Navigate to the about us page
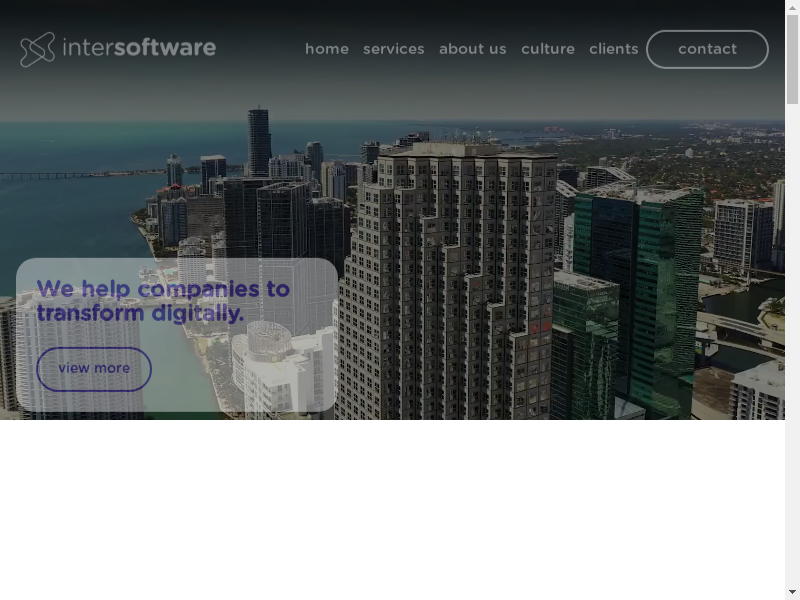Screen dimensions: 800x600 (x=472, y=49)
